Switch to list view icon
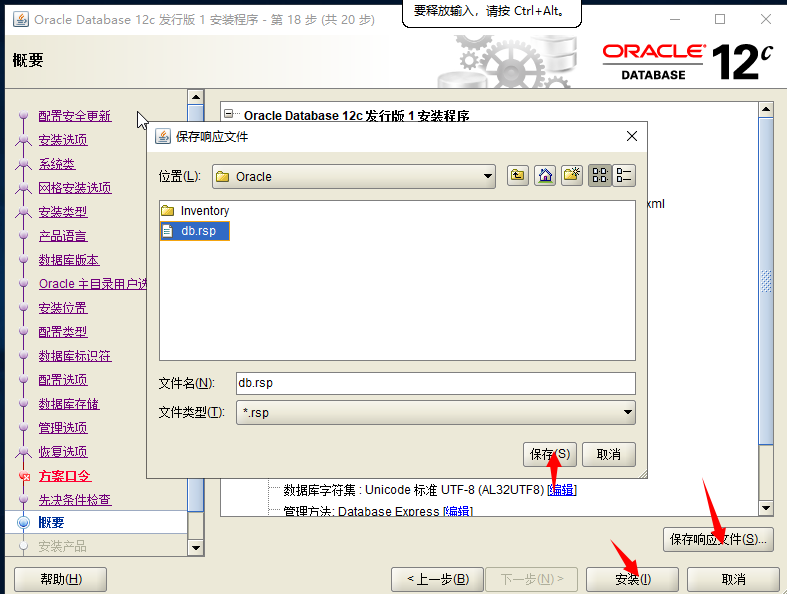787x594 pixels. (x=600, y=176)
